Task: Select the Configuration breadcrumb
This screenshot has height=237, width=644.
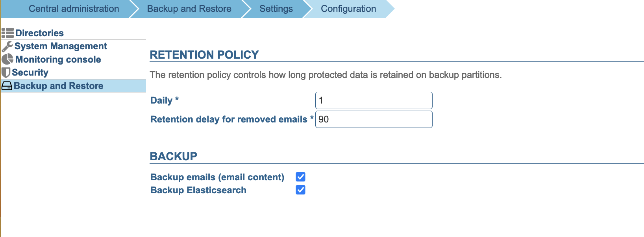Action: coord(348,9)
